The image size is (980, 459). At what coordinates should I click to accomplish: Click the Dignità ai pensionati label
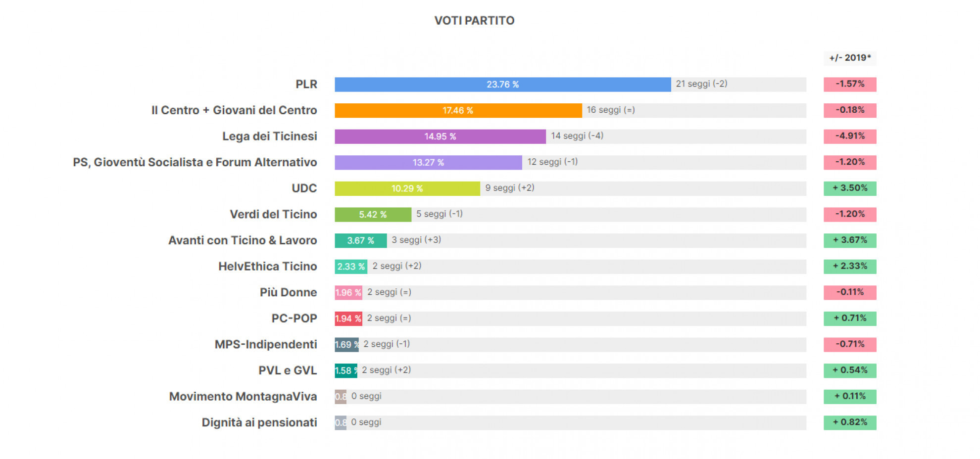point(259,423)
